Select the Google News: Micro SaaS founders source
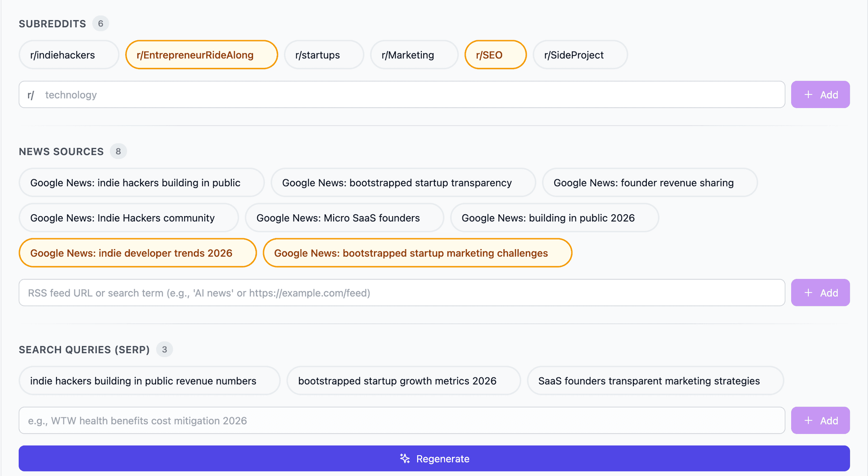The width and height of the screenshot is (868, 476). (344, 218)
